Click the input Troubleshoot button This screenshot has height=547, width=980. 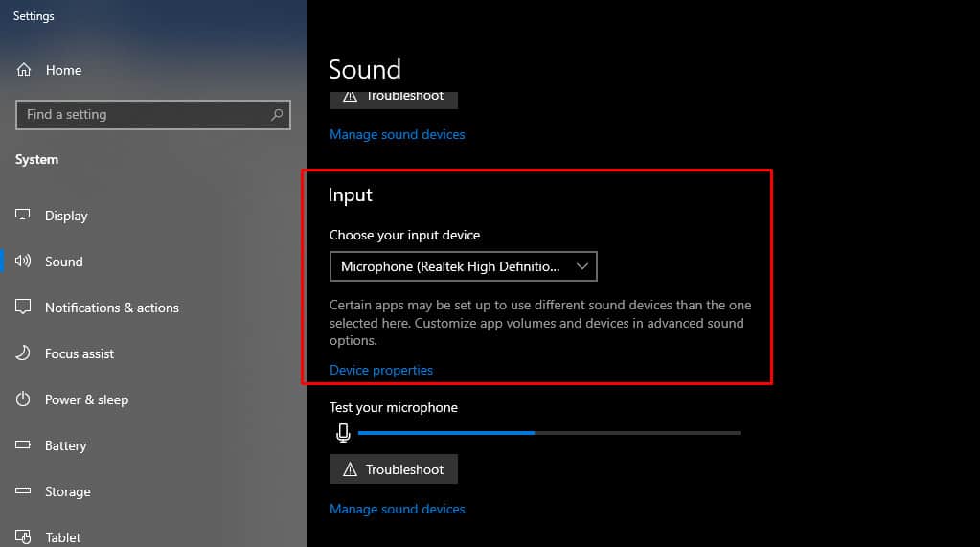[394, 468]
